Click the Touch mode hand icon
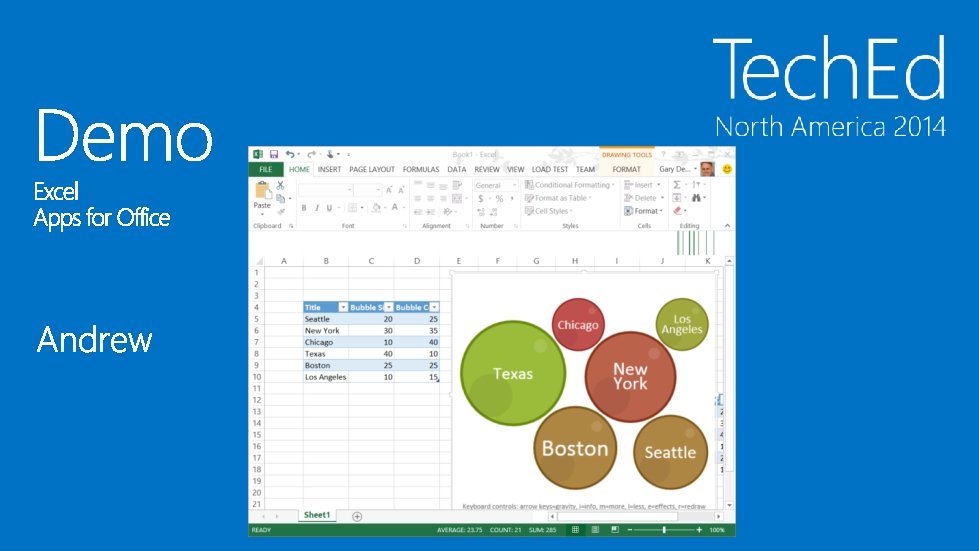This screenshot has height=551, width=979. [x=330, y=154]
